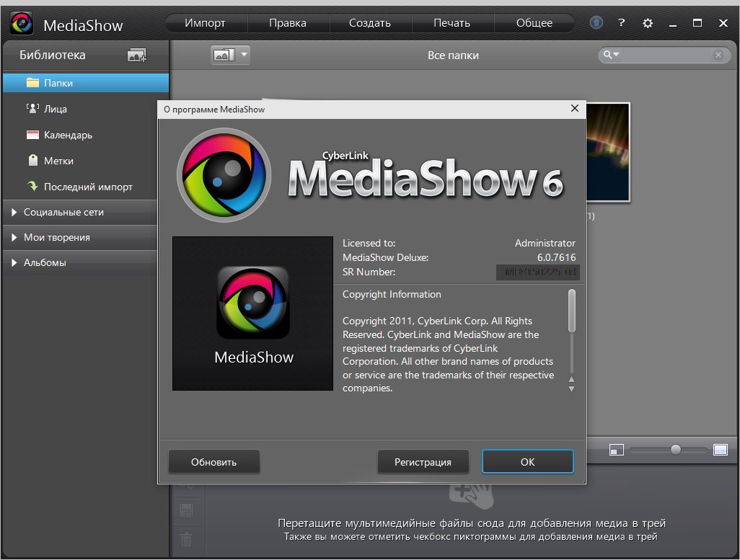
Task: Click the green arrow icon of Последний импорт
Action: coord(32,186)
